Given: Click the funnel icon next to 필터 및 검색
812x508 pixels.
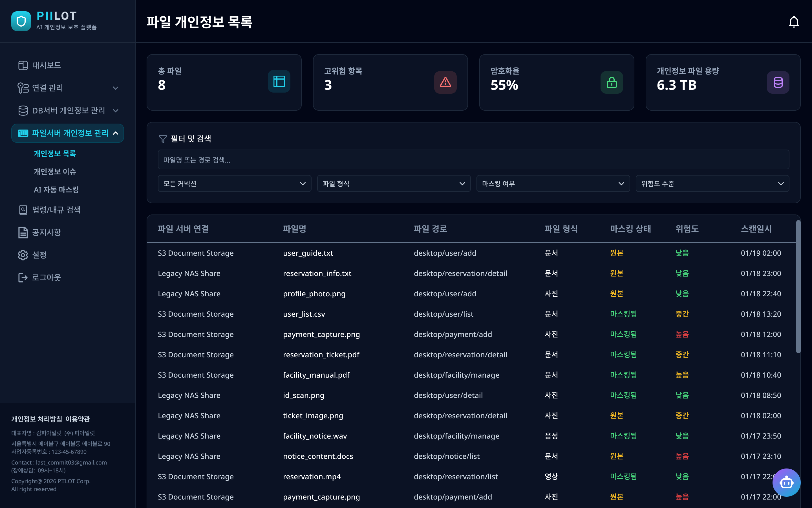Looking at the screenshot, I should tap(163, 139).
